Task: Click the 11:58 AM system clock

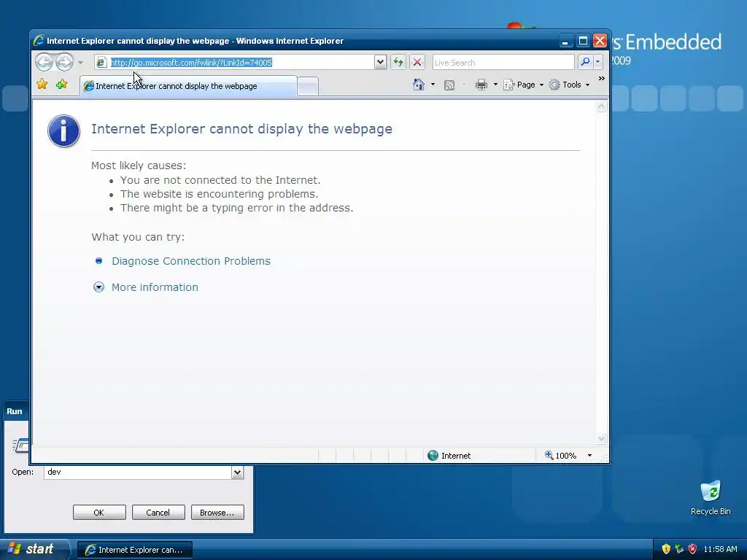Action: pos(720,549)
